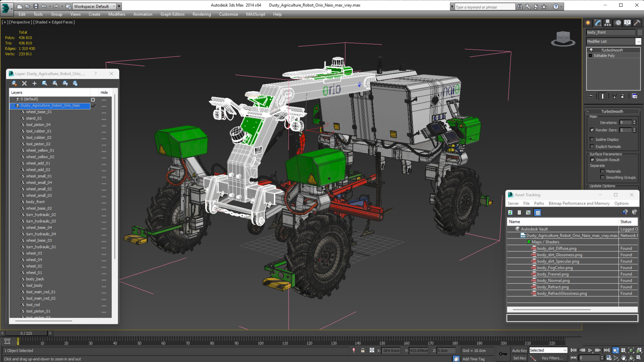Open the Modify command panel tab

tap(598, 23)
